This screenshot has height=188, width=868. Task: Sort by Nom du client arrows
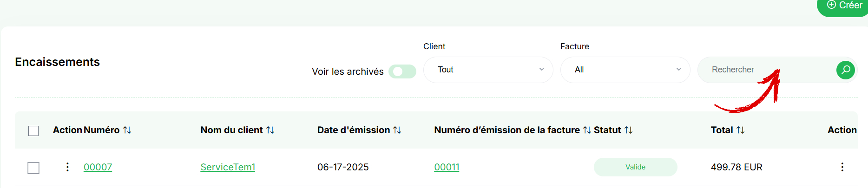pyautogui.click(x=270, y=130)
